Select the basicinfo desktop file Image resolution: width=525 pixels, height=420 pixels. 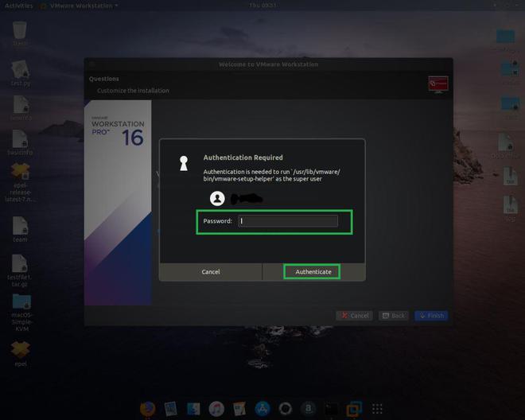click(x=20, y=142)
